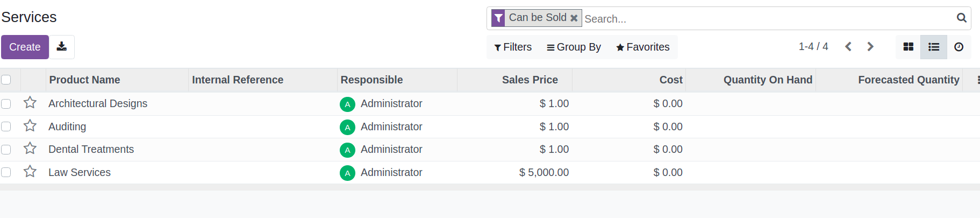Switch to Kanban view icon
This screenshot has width=980, height=218.
(x=909, y=47)
